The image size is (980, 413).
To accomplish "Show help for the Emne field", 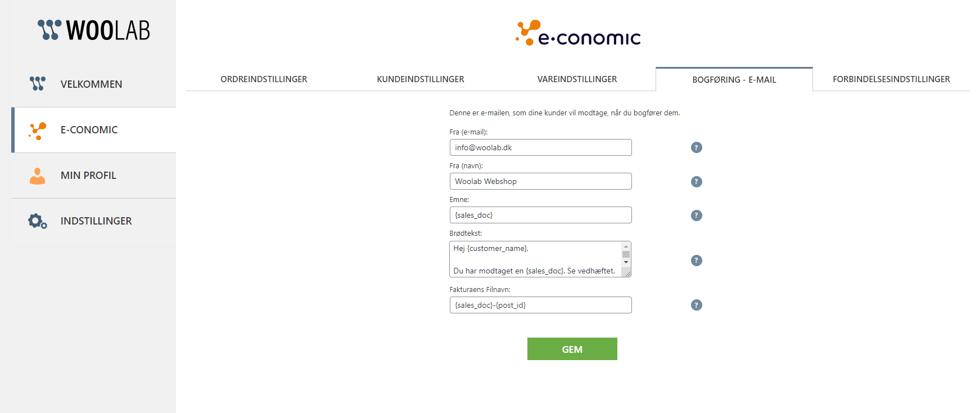I will [696, 215].
